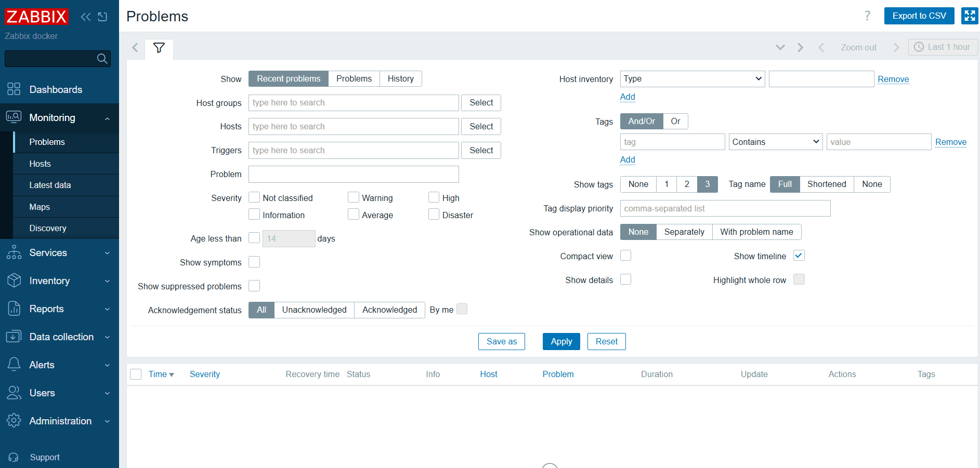
Task: Click the Reports sidebar icon
Action: [14, 309]
